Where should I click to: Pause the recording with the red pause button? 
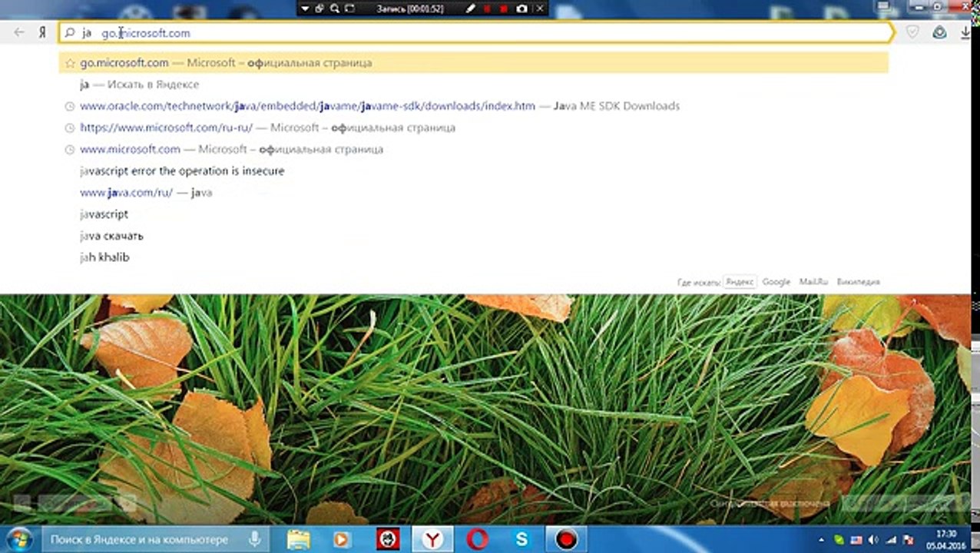[487, 8]
